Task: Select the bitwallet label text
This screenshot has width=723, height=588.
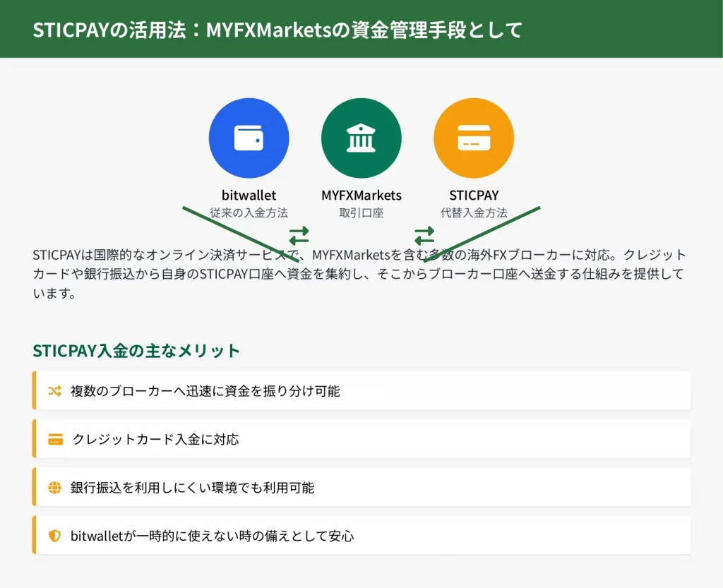Action: [x=249, y=196]
